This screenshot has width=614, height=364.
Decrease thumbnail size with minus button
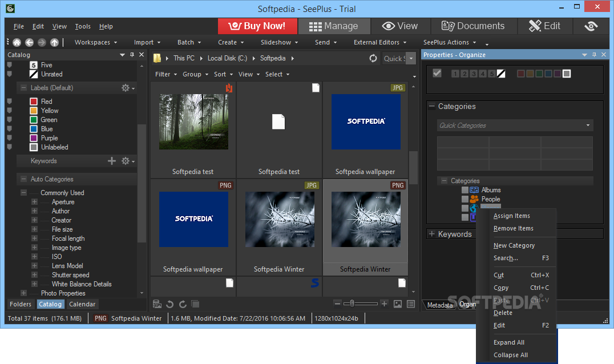[x=337, y=304]
